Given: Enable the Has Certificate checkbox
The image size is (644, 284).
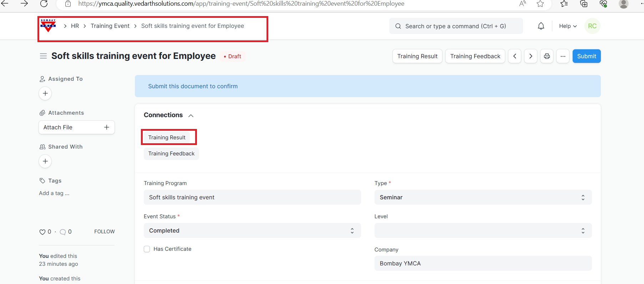Looking at the screenshot, I should coord(147,249).
